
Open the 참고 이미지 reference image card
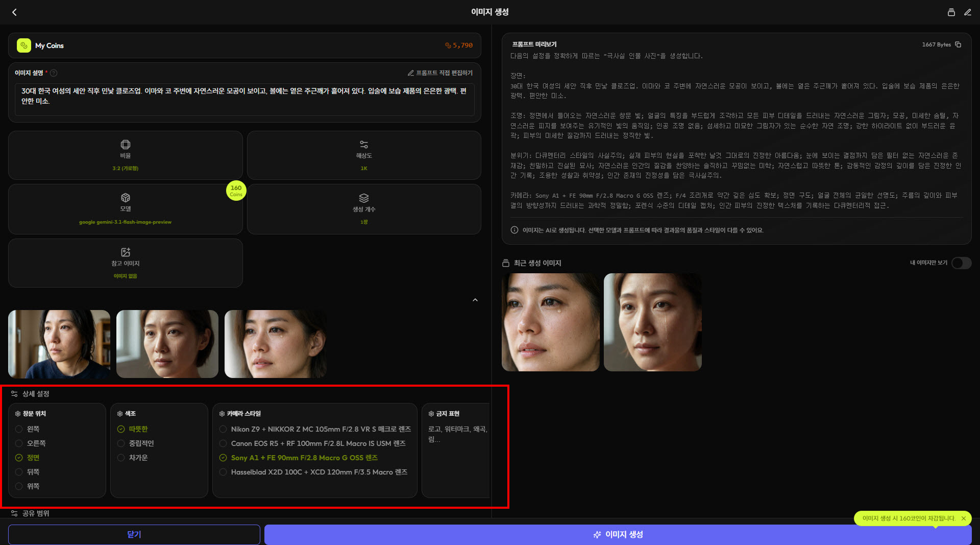point(125,263)
